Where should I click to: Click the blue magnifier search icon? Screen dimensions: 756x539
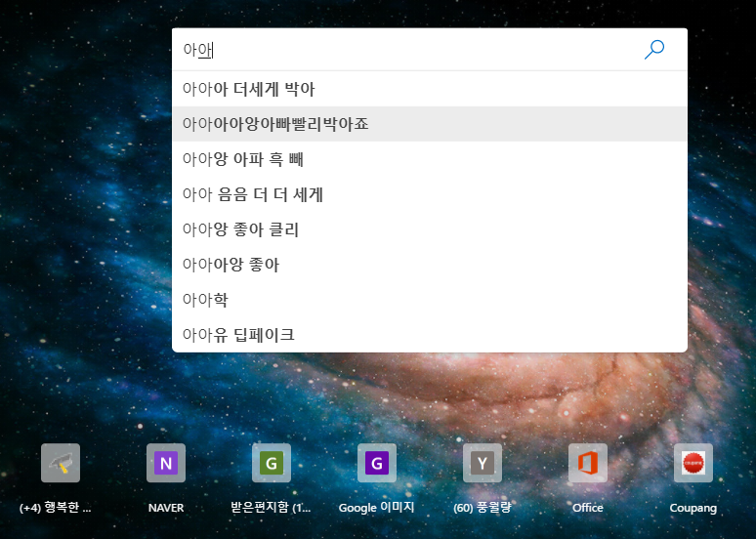(654, 49)
